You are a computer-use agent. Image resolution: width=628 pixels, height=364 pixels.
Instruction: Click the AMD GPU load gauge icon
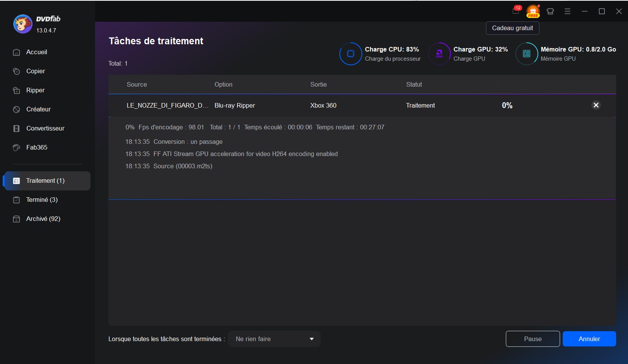tap(439, 54)
